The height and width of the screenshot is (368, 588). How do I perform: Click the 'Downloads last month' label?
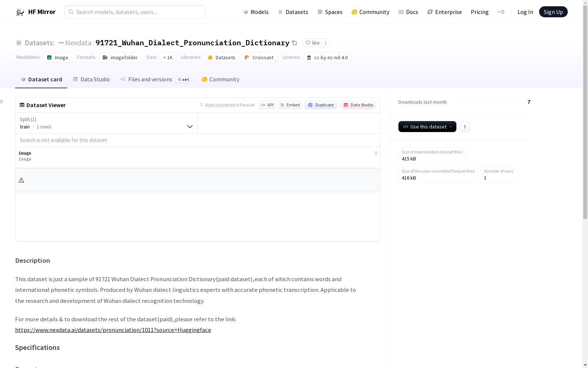[x=423, y=102]
